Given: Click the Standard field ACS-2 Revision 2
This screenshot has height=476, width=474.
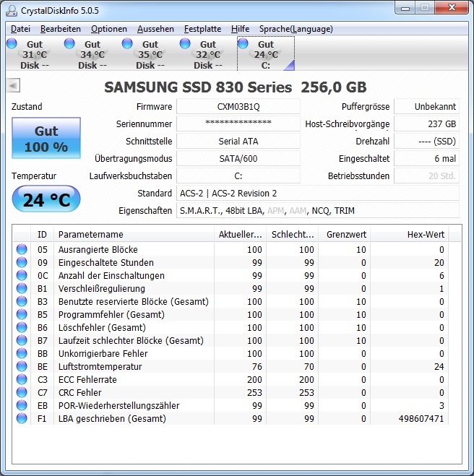Looking at the screenshot, I should tap(318, 194).
